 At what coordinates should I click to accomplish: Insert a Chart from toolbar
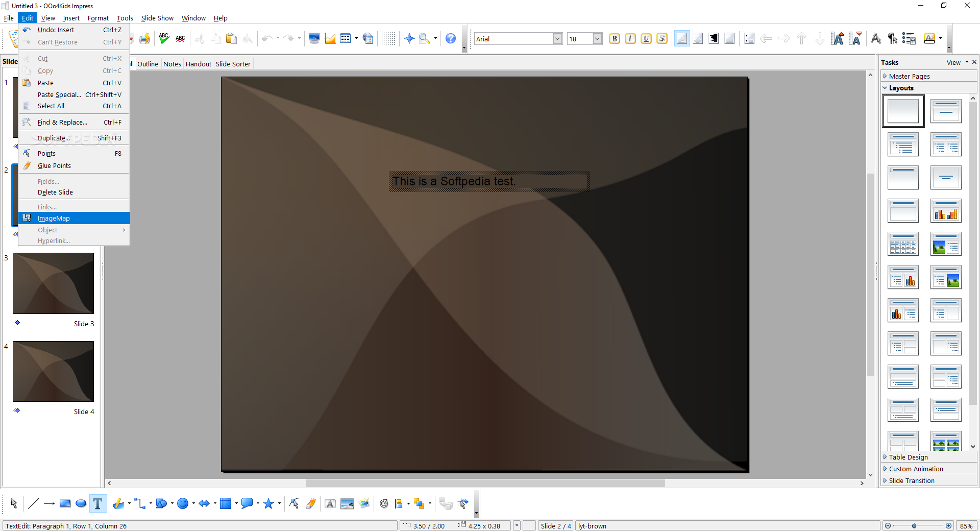[330, 38]
